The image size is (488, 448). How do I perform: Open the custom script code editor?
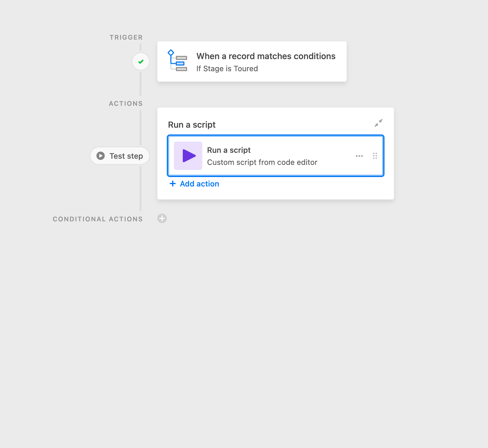(x=262, y=162)
